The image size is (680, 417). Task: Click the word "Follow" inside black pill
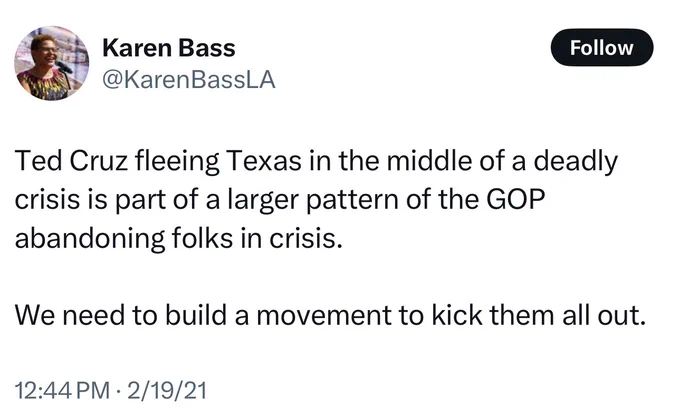tap(602, 48)
